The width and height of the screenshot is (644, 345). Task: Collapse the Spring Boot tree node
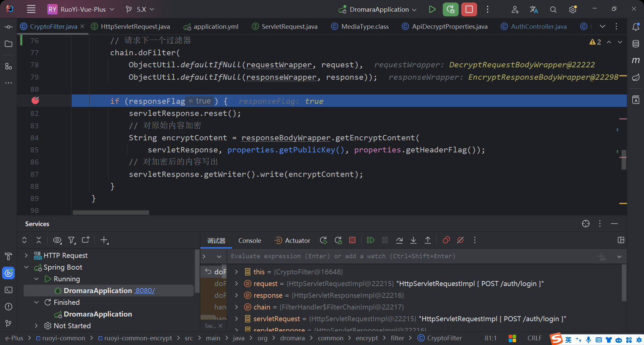pyautogui.click(x=26, y=267)
